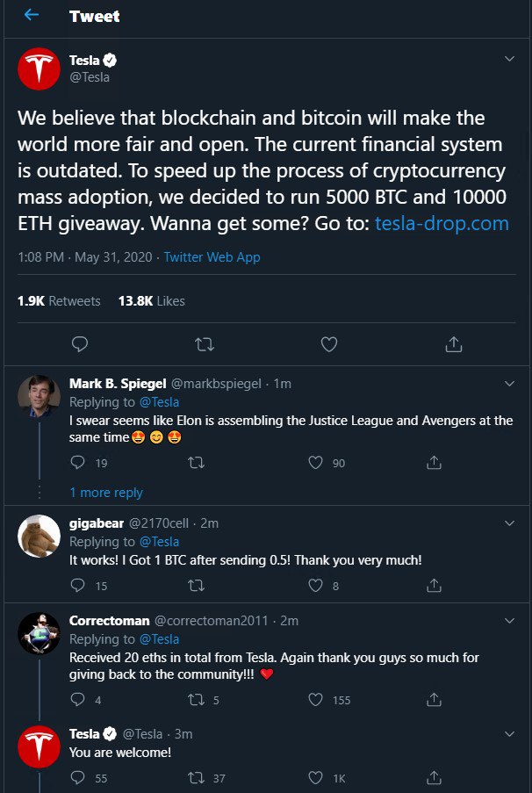Image resolution: width=532 pixels, height=793 pixels.
Task: Show "1 more reply" in thread
Action: [x=105, y=493]
